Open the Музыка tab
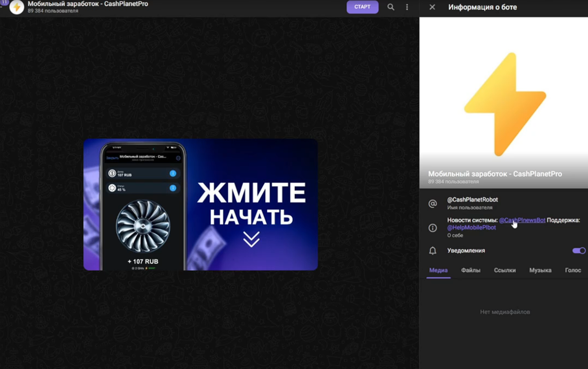Viewport: 588px width, 369px height. click(x=540, y=270)
